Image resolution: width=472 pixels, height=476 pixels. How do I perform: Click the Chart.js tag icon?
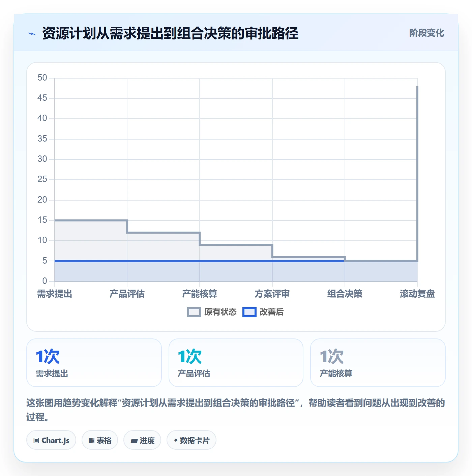click(x=36, y=440)
